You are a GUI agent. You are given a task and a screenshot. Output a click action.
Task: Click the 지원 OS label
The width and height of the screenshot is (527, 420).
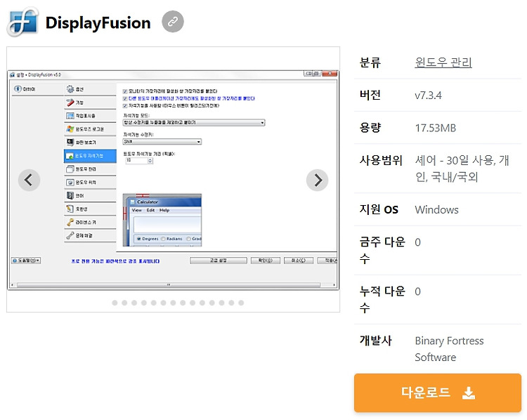coord(379,209)
